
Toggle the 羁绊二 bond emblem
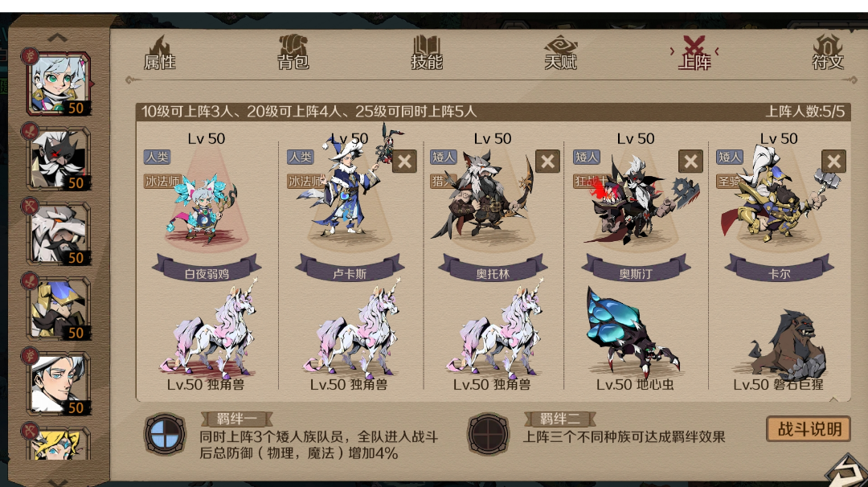[488, 435]
